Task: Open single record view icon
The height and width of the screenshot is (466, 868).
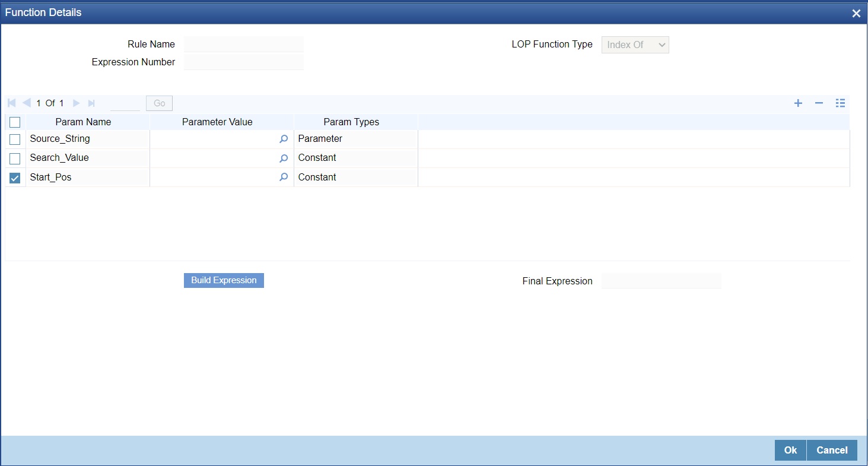Action: [840, 103]
